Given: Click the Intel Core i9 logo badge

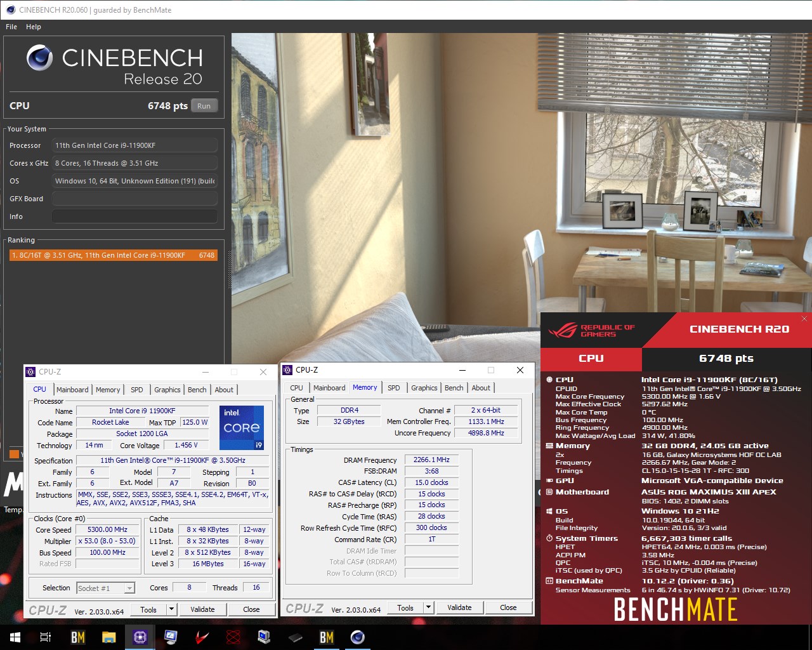Looking at the screenshot, I should 241,428.
